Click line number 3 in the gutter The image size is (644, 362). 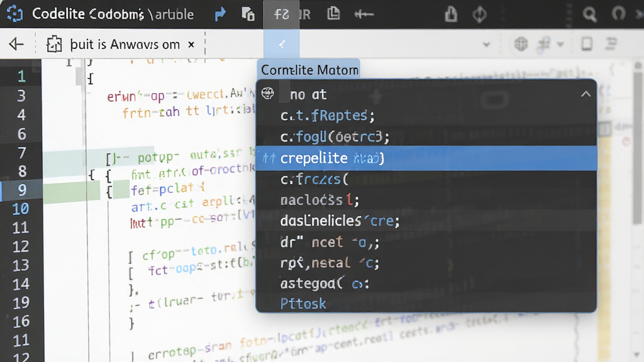[x=21, y=96]
